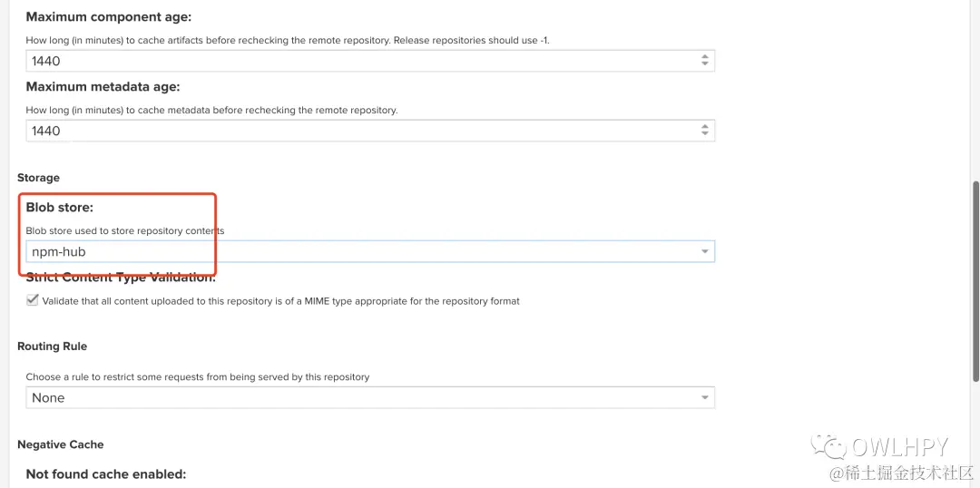Click the vertical page scrollbar thumb

pos(975,281)
